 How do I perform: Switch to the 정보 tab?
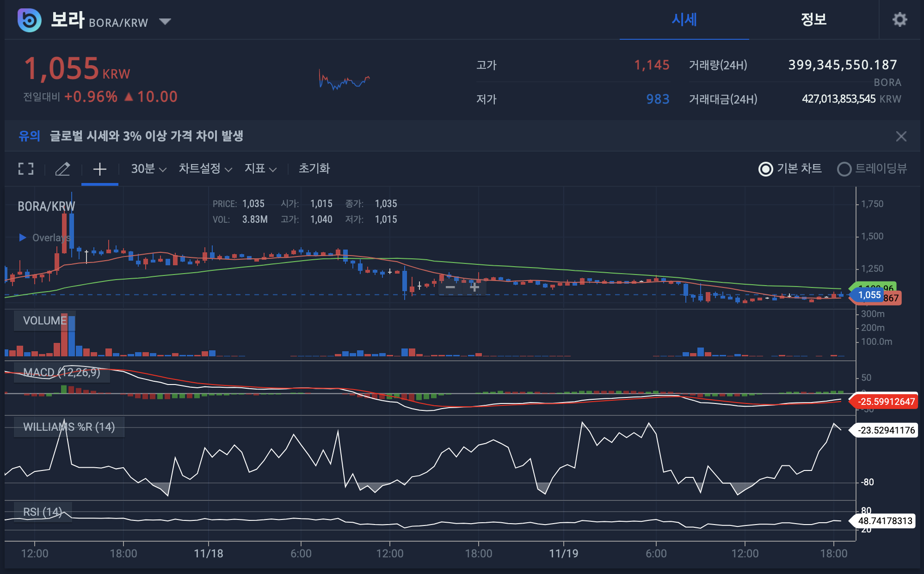coord(813,20)
